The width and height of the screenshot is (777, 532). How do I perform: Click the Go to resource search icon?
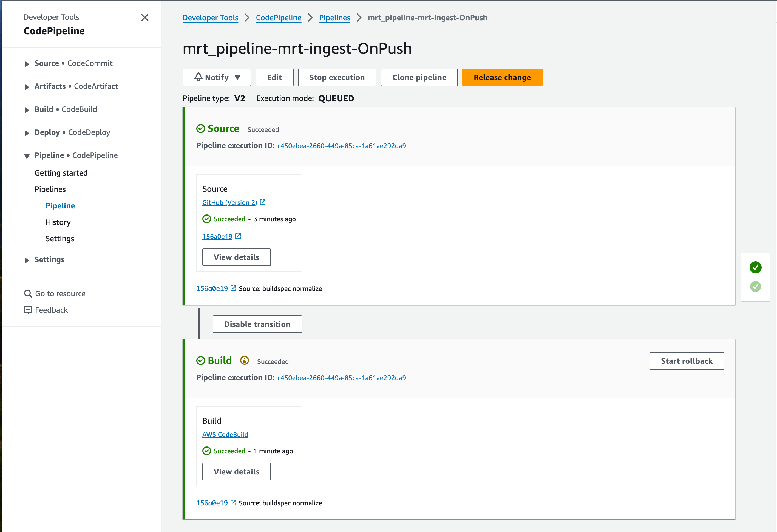click(x=28, y=294)
